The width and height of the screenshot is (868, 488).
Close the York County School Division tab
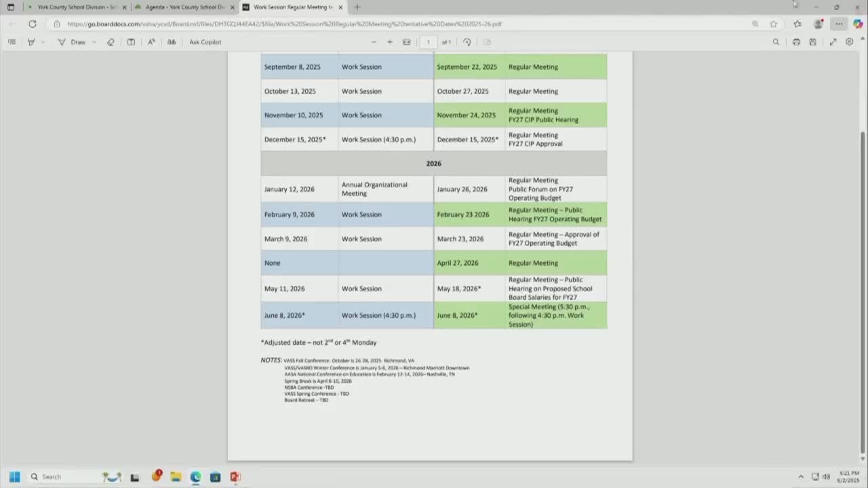pyautogui.click(x=124, y=7)
